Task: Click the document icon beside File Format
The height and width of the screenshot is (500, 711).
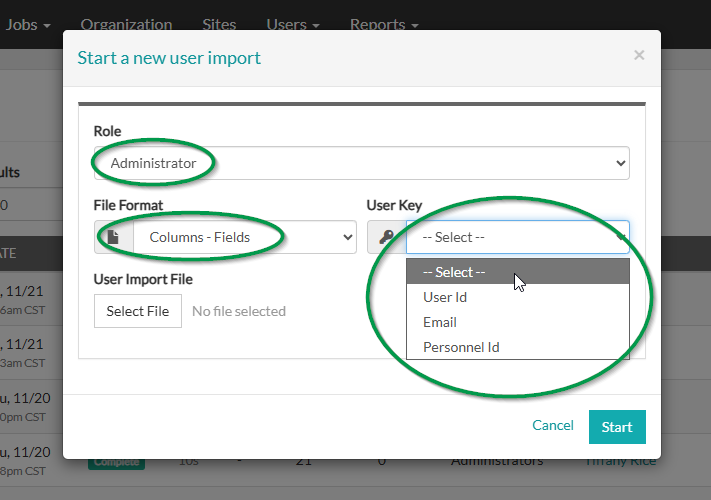Action: click(114, 237)
